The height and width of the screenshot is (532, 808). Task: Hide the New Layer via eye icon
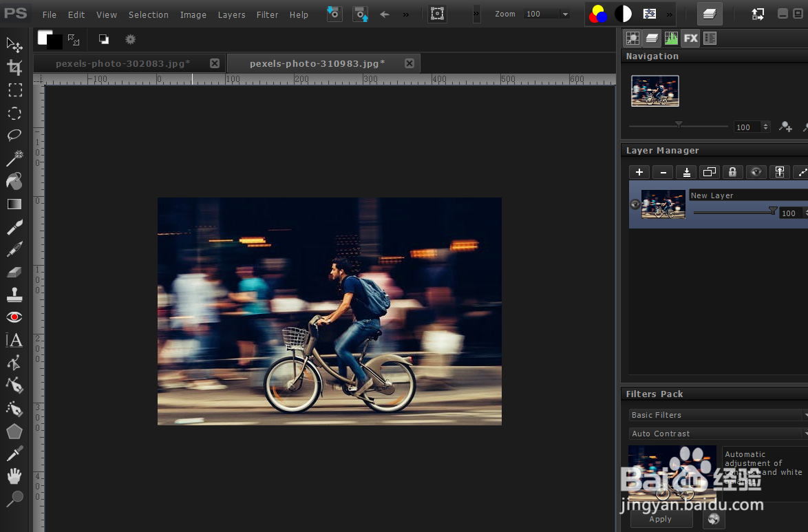click(x=635, y=204)
